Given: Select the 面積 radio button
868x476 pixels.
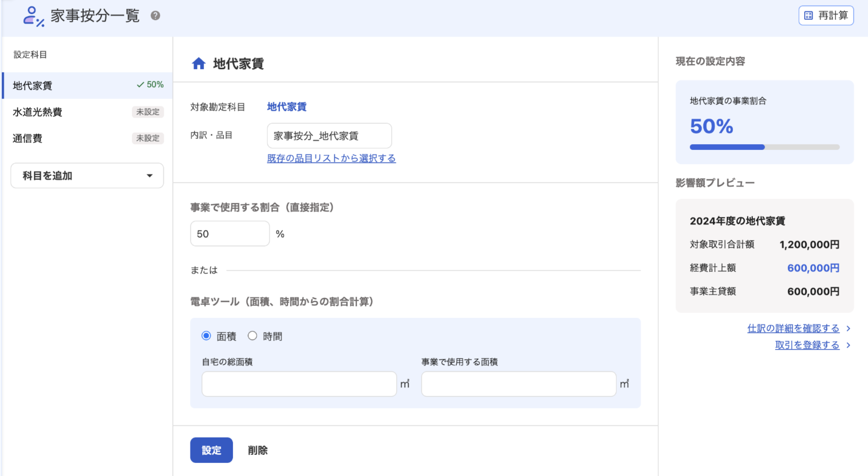Looking at the screenshot, I should (x=206, y=336).
